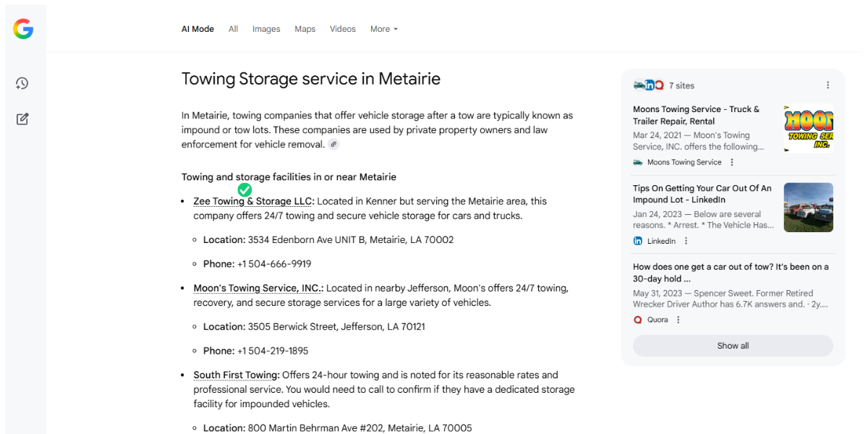
Task: Open AI Mode history icon
Action: click(x=22, y=83)
